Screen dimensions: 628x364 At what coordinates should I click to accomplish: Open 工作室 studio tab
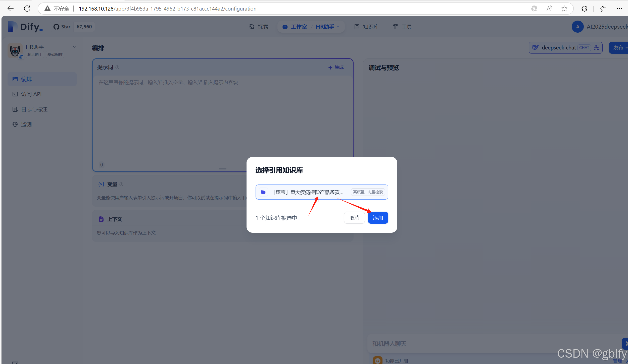click(294, 27)
